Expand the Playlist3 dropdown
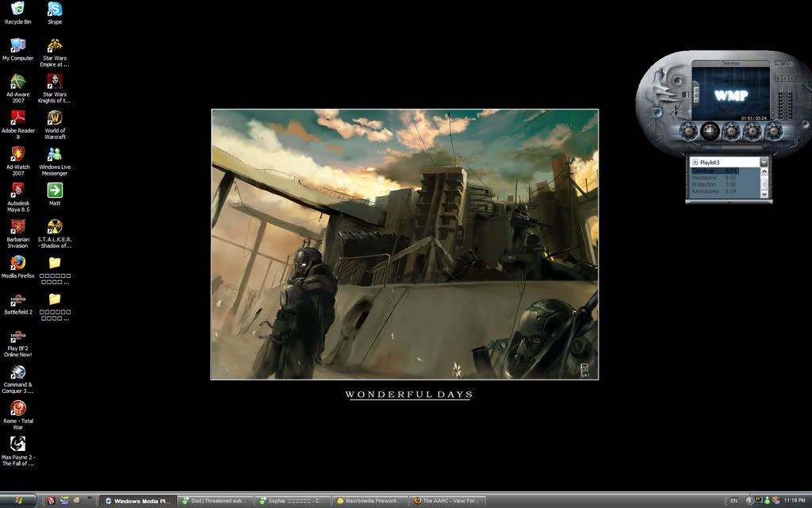The height and width of the screenshot is (508, 812). point(764,162)
